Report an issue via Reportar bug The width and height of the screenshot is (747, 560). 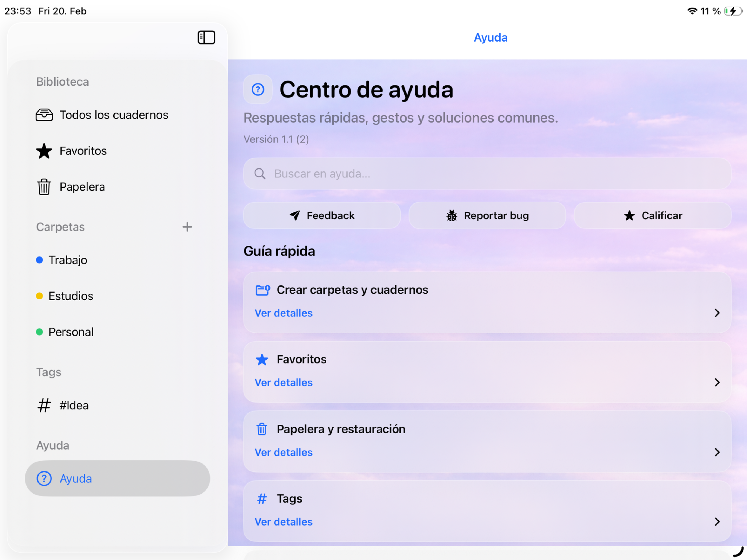tap(487, 215)
